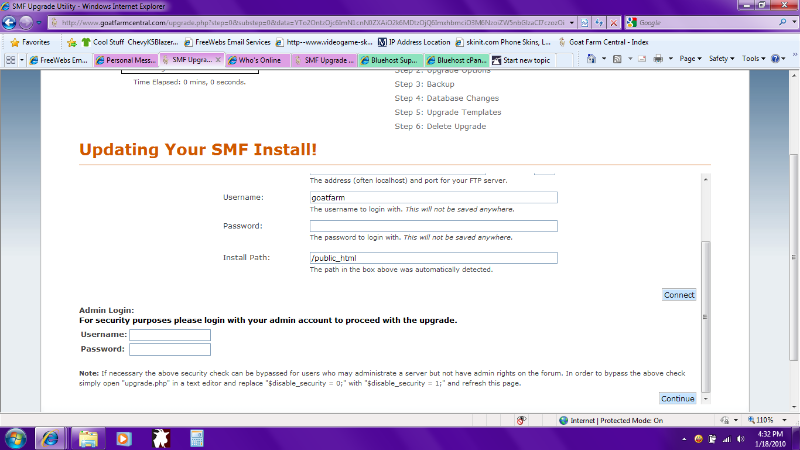Go back with the browser Back arrow
This screenshot has height=450, width=800.
pyautogui.click(x=9, y=22)
